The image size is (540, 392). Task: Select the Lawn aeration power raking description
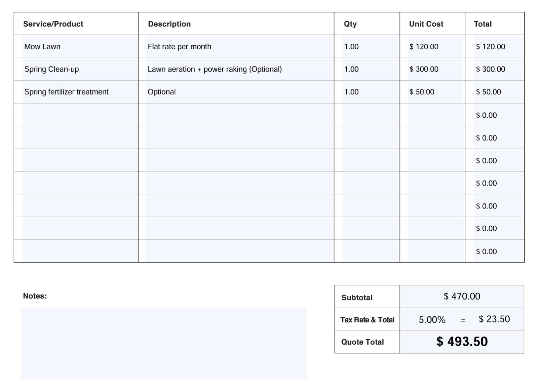(215, 69)
